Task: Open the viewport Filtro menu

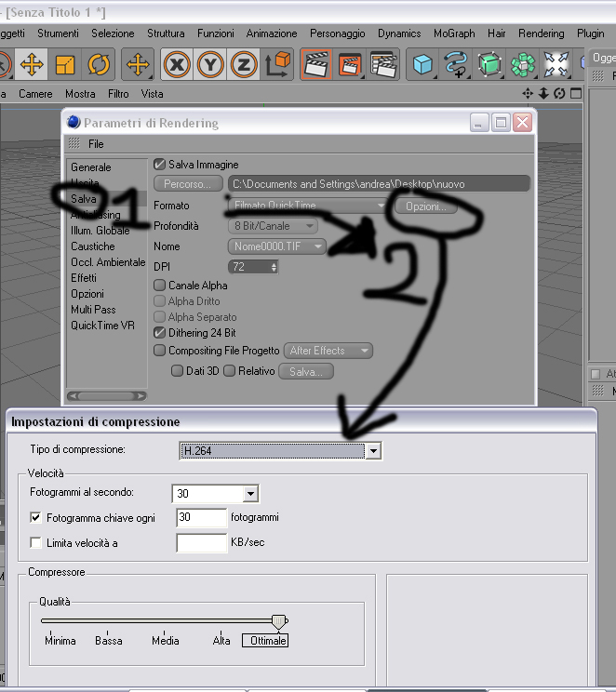Action: [118, 94]
